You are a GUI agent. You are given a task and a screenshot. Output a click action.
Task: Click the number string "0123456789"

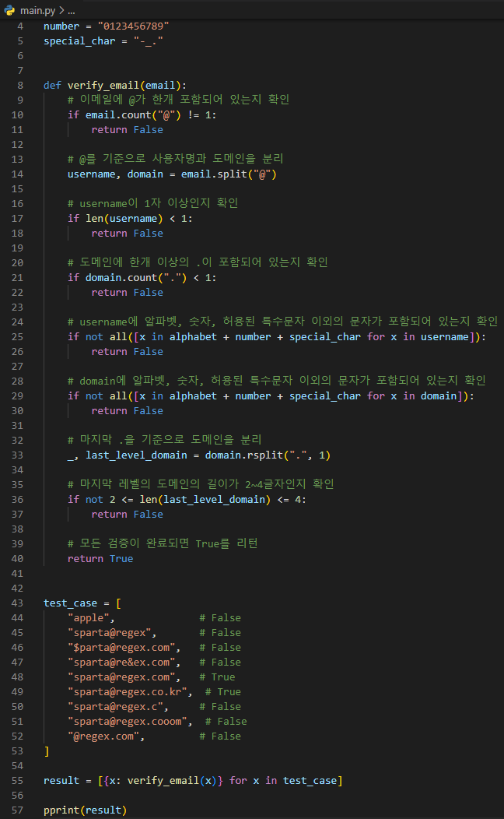(x=133, y=26)
